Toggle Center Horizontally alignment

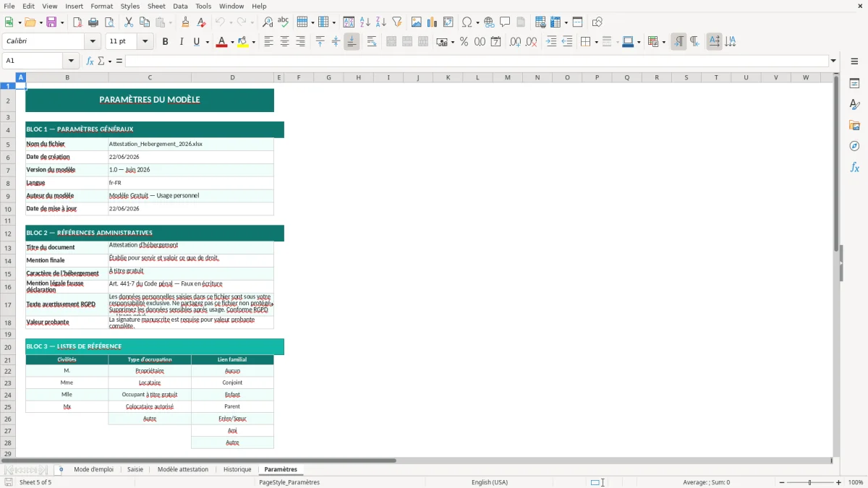pyautogui.click(x=284, y=42)
